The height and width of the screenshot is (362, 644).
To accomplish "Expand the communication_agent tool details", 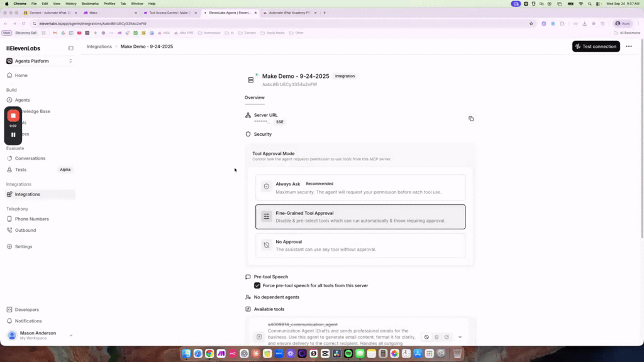I will click(x=460, y=337).
